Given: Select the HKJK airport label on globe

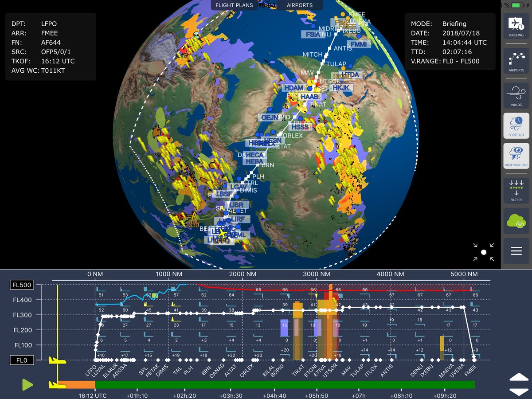Looking at the screenshot, I should tap(341, 88).
